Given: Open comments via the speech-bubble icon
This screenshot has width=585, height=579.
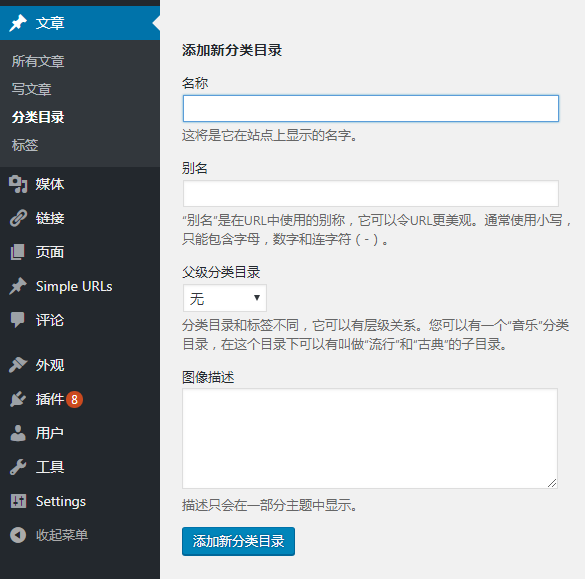Looking at the screenshot, I should pos(18,320).
